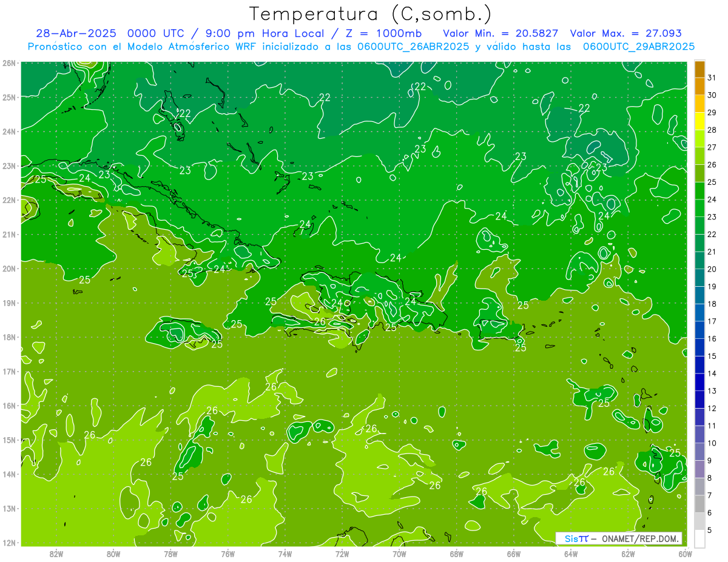Screen dimensions: 728x562
Task: Select the orange swatch between legend 30 and 31
Action: [699, 87]
